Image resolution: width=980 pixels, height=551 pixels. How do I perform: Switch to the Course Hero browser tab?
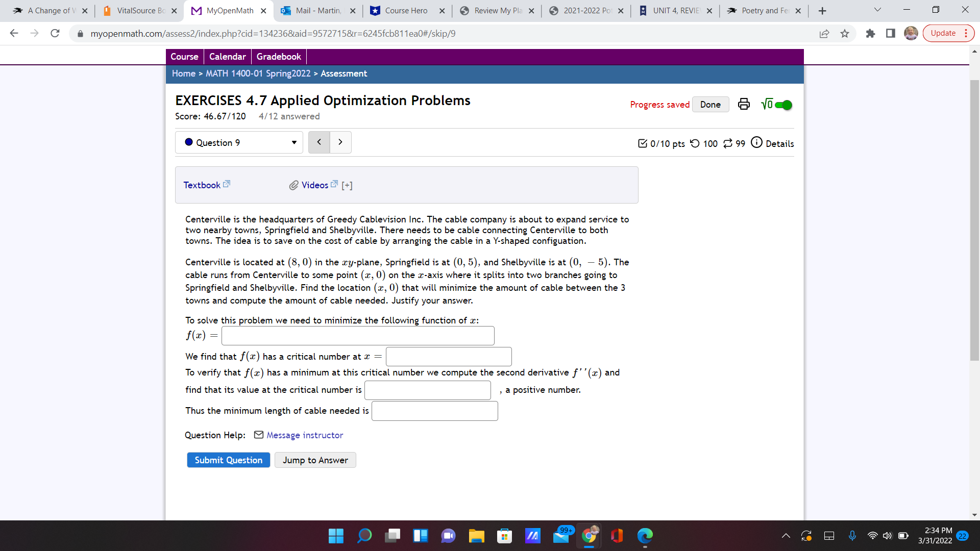click(406, 11)
